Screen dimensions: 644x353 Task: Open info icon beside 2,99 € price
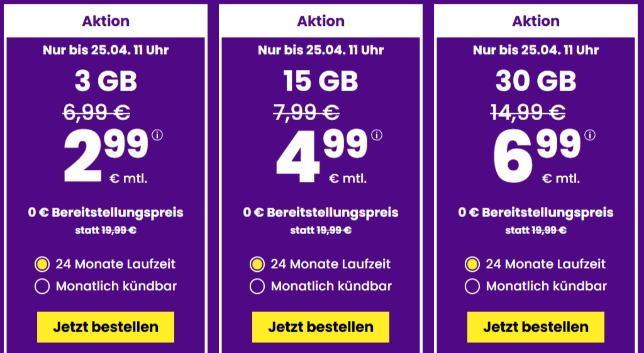pos(157,135)
